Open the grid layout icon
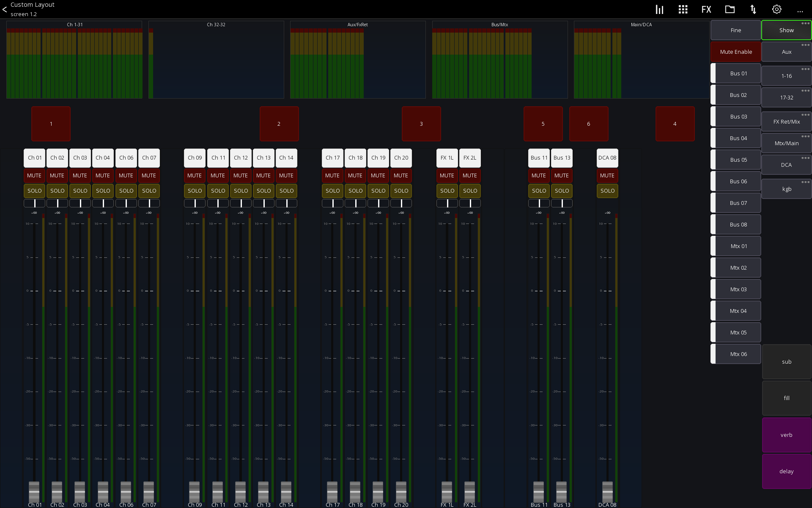 click(683, 9)
